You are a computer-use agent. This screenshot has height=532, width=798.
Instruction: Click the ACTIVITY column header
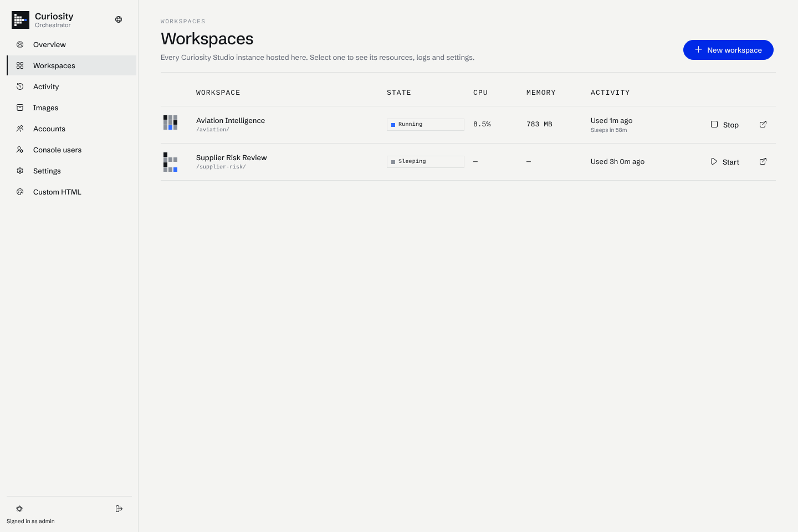[x=610, y=93]
